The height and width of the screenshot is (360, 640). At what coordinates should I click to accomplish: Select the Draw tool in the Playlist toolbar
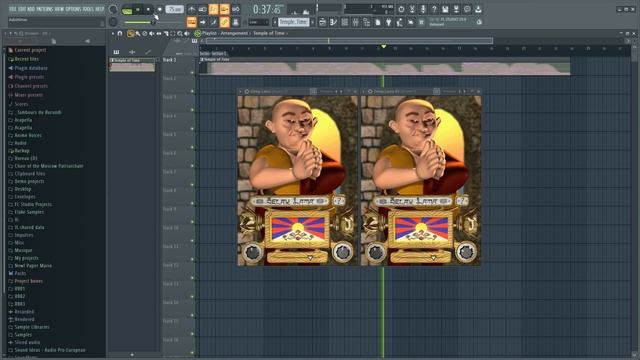130,33
